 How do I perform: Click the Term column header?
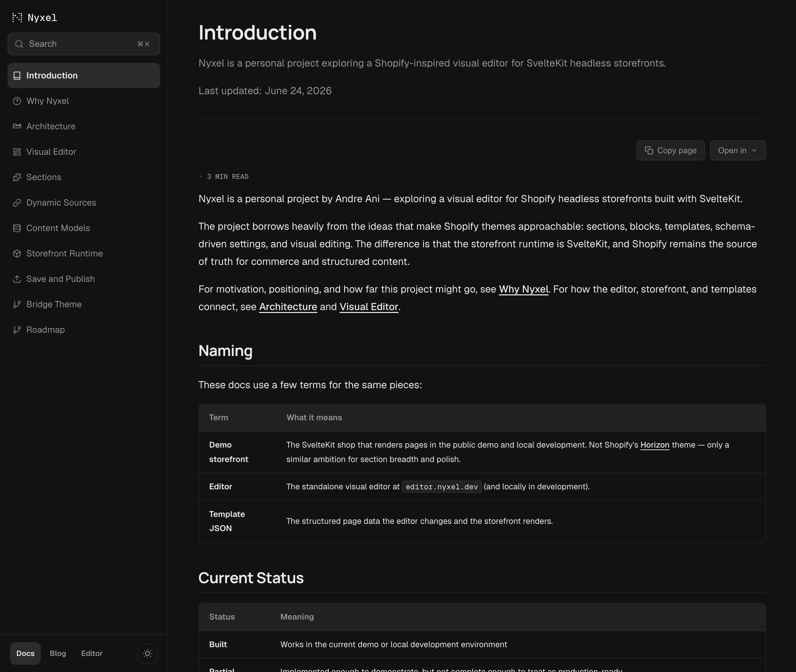coord(219,417)
